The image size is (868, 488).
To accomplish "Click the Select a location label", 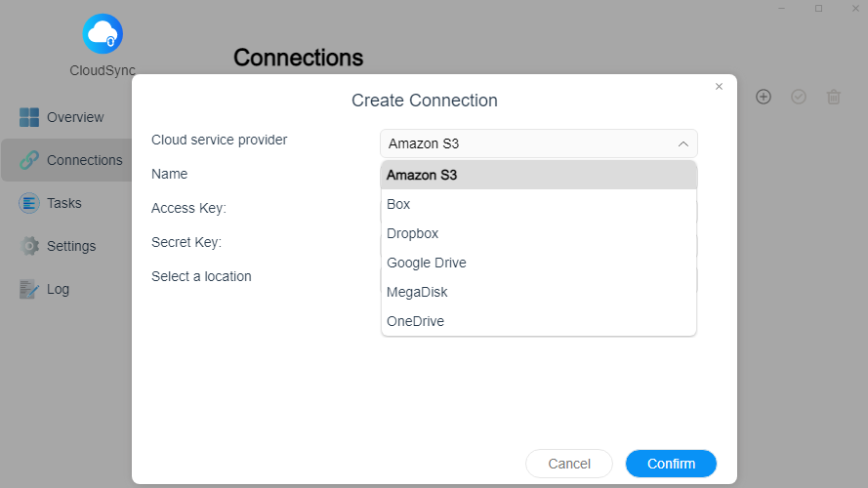I will tap(201, 276).
